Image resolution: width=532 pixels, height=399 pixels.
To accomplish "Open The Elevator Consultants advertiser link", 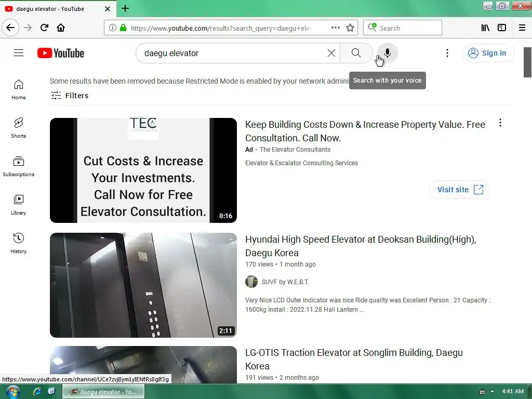I will point(295,150).
